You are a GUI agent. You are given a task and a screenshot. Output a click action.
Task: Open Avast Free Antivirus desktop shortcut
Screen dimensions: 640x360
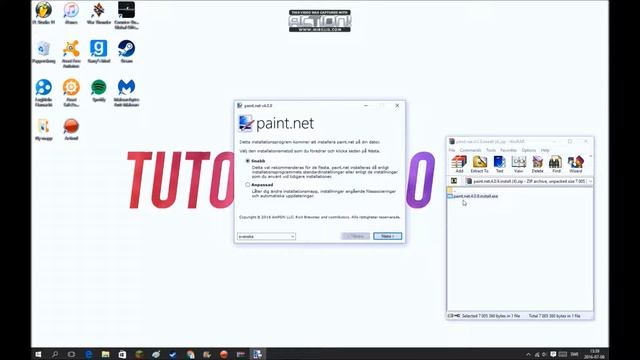[71, 54]
